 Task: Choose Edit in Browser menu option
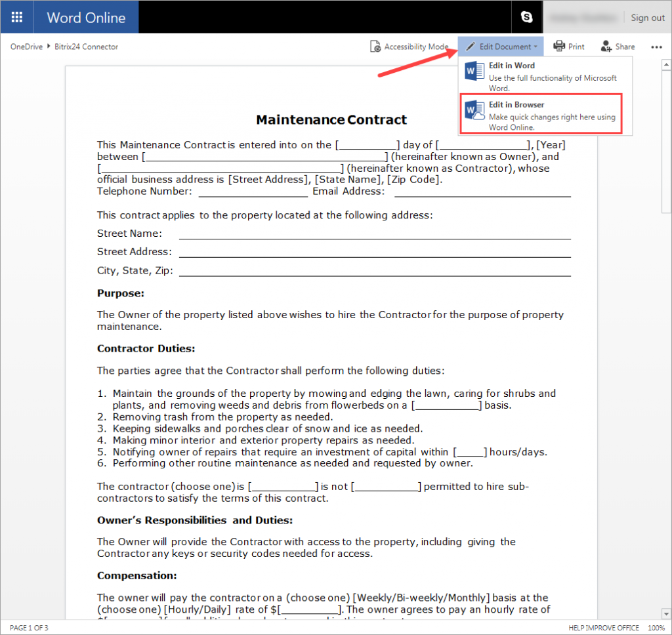tap(541, 115)
